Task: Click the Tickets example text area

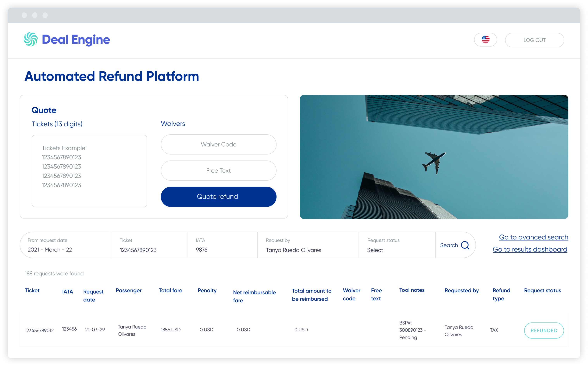Action: 89,171
